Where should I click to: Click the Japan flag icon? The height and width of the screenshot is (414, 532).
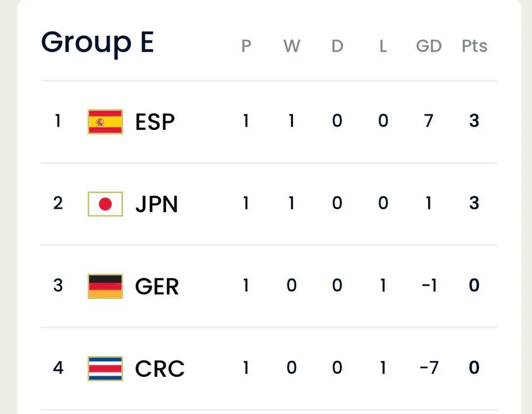[105, 204]
